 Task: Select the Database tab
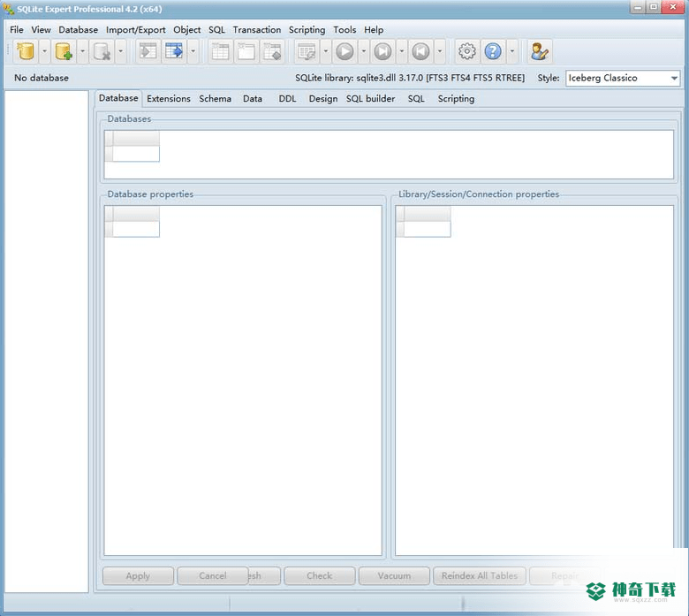click(118, 98)
